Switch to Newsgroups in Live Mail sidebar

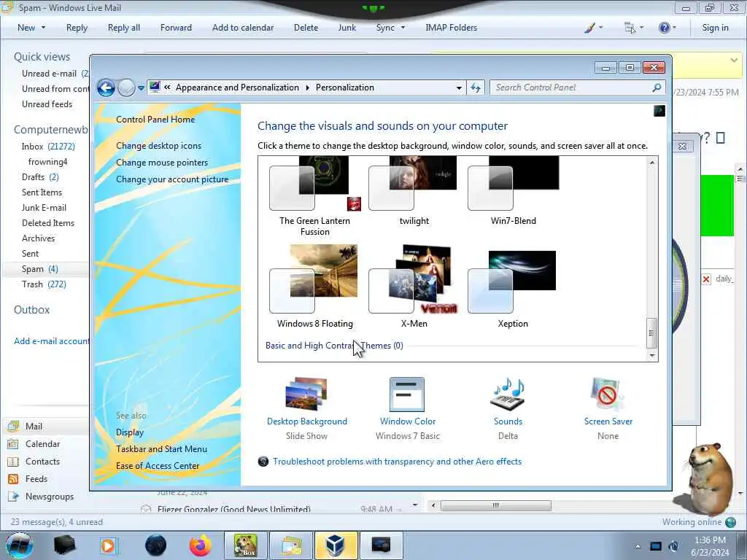(x=50, y=497)
